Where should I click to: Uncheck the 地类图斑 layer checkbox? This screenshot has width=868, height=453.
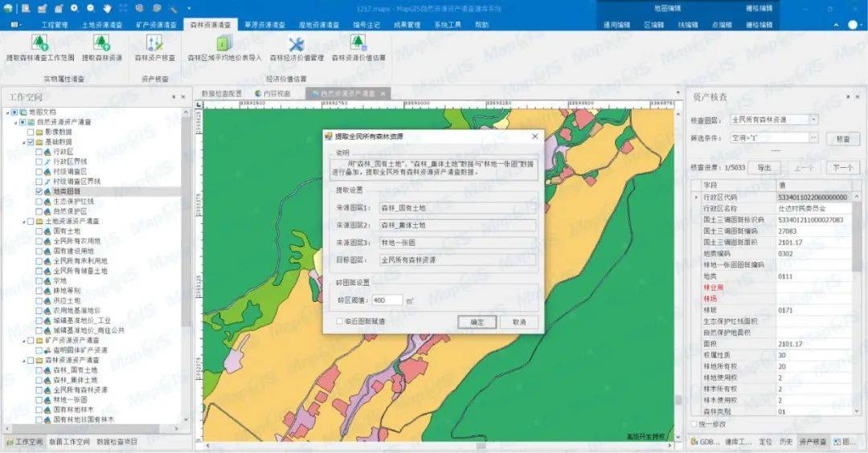[39, 191]
